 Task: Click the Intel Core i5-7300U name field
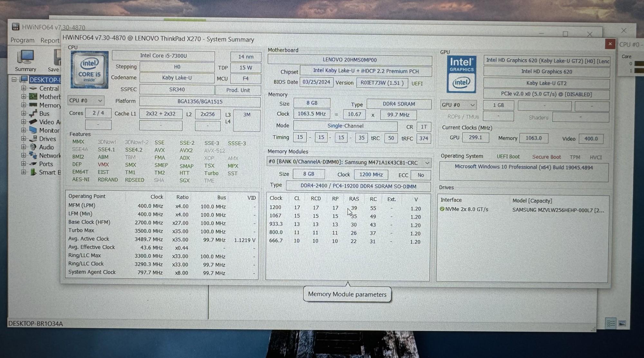(x=163, y=56)
